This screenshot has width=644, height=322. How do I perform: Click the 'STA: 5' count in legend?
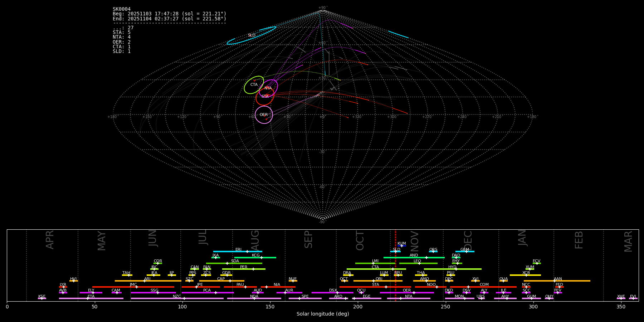(x=122, y=33)
